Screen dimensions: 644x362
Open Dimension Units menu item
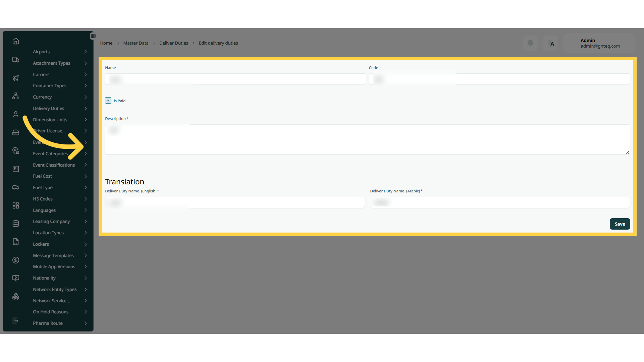click(x=60, y=120)
